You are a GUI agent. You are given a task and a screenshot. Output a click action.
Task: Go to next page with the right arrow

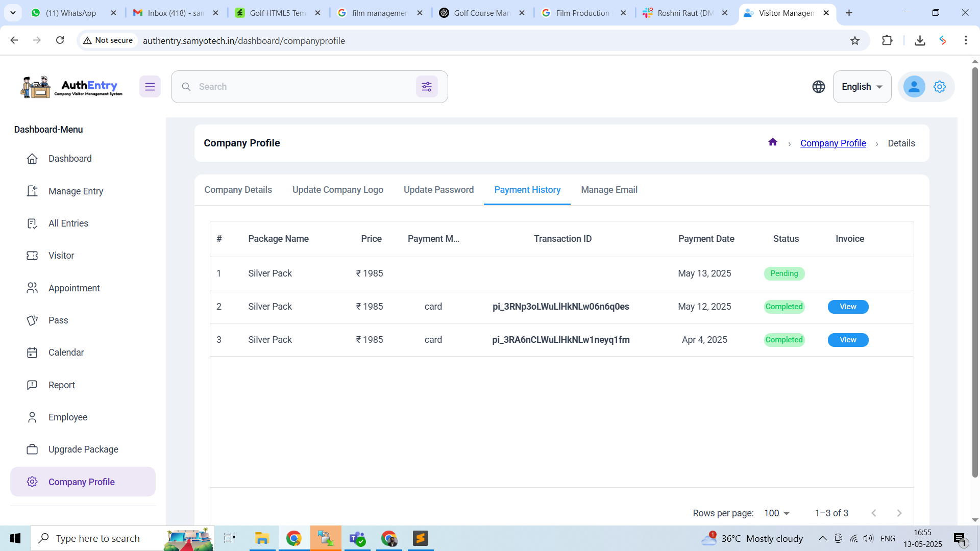898,513
